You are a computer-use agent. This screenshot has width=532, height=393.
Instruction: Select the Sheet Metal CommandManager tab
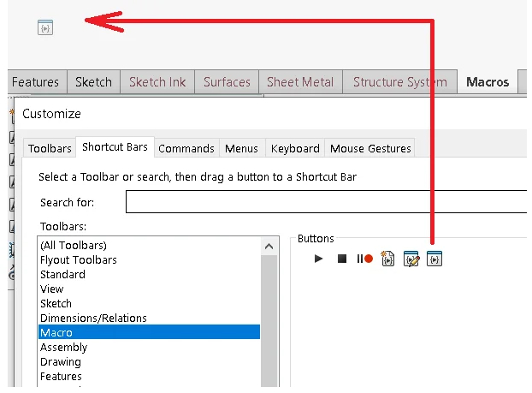point(300,82)
